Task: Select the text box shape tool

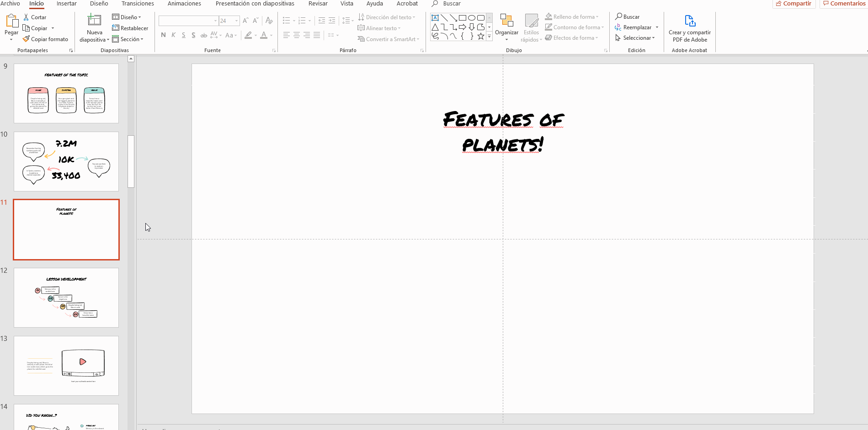Action: (435, 18)
